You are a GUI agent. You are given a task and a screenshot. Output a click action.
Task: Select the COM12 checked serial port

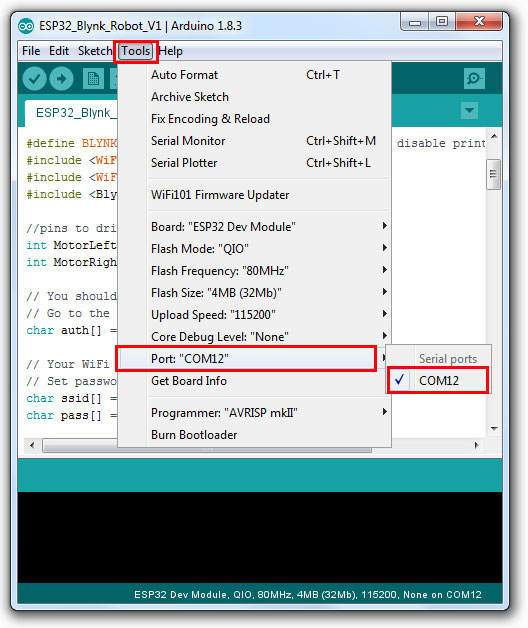point(438,380)
